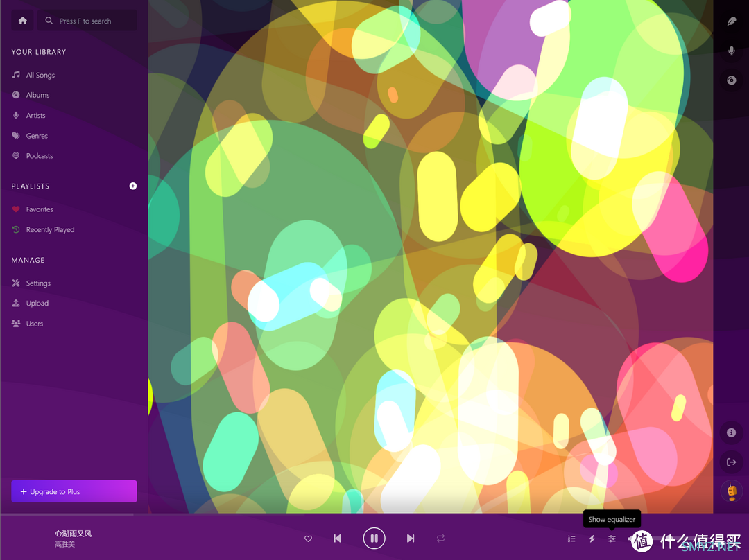Toggle the visualizer lightning icon

pos(592,539)
